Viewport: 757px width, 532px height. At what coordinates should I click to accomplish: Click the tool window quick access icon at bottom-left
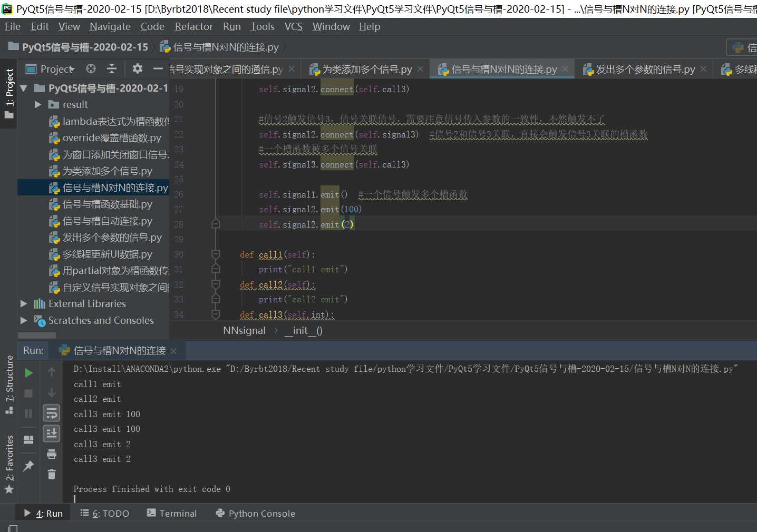pyautogui.click(x=13, y=528)
